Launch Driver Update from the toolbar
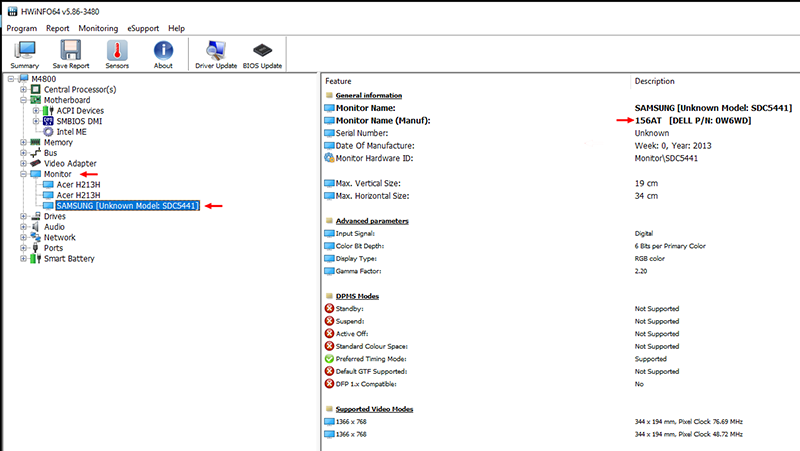Viewport: 800px width, 451px height. point(216,51)
